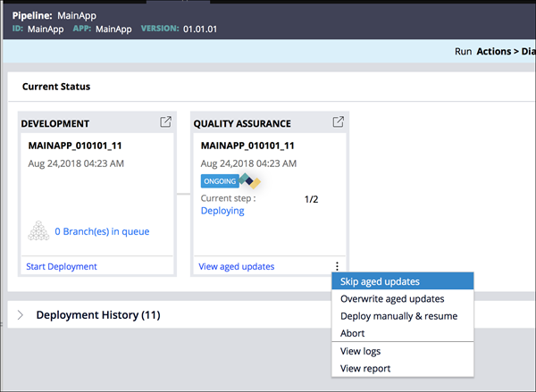
Task: Open View logs from the menu
Action: (x=360, y=352)
